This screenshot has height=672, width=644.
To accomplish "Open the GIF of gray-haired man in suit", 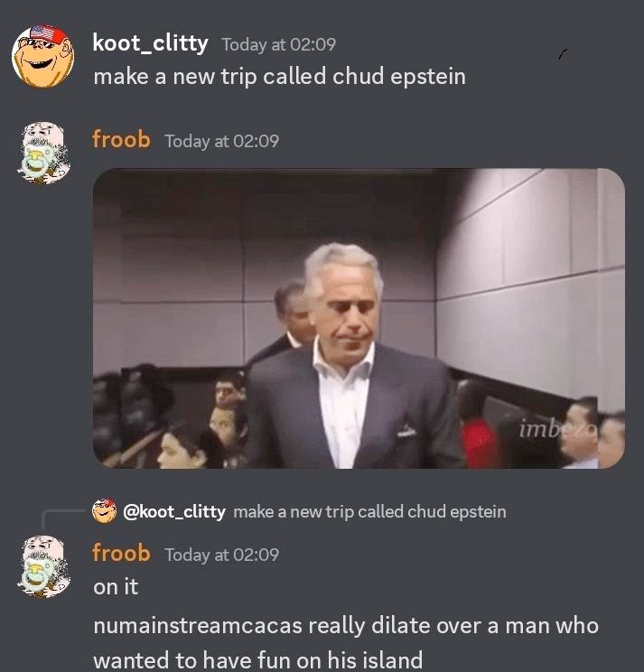I will pos(359,319).
